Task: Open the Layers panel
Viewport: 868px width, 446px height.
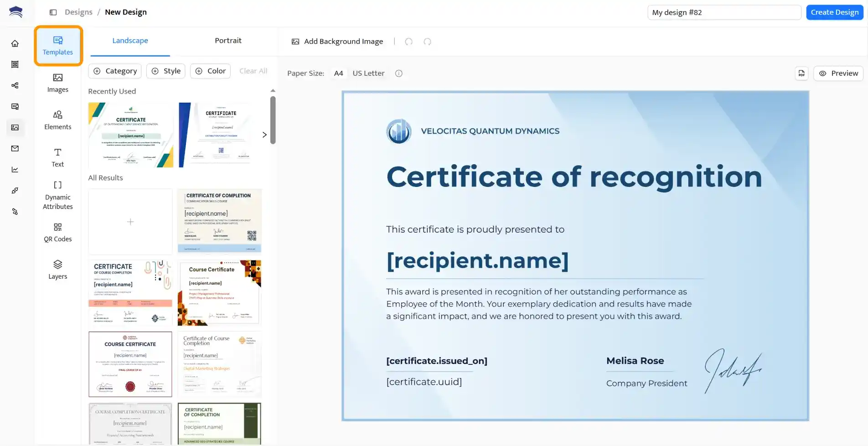Action: 57,269
